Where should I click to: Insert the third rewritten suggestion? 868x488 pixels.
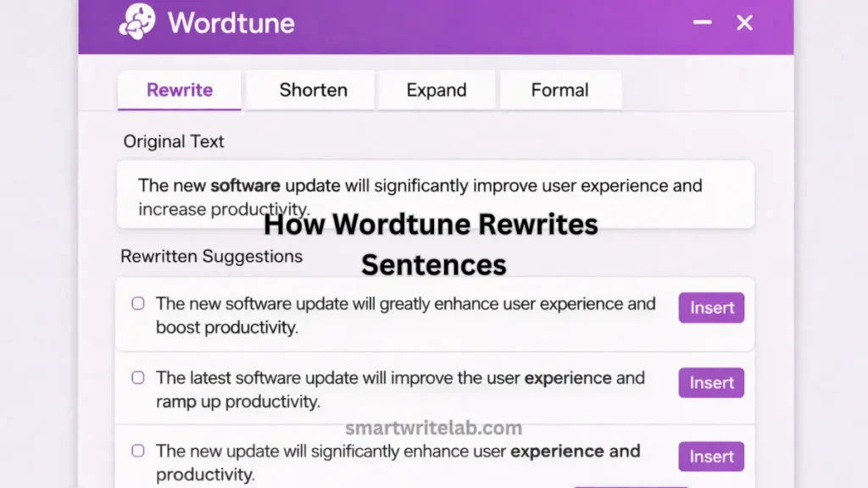[711, 457]
